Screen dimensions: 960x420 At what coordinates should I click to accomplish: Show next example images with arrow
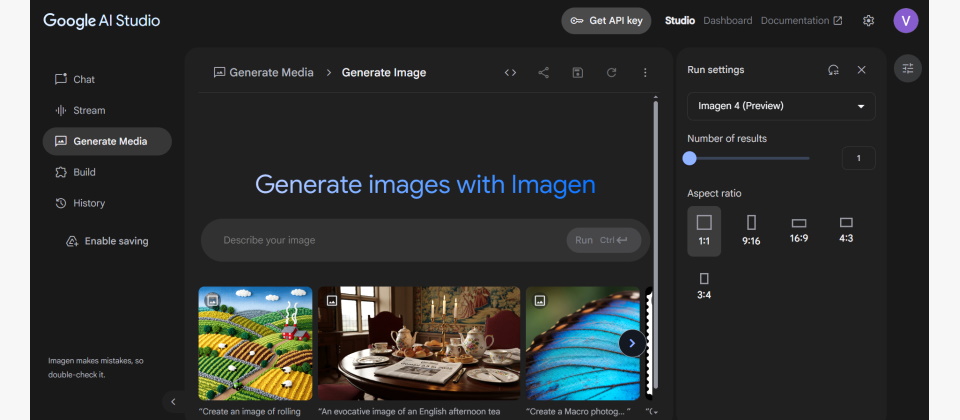point(632,343)
